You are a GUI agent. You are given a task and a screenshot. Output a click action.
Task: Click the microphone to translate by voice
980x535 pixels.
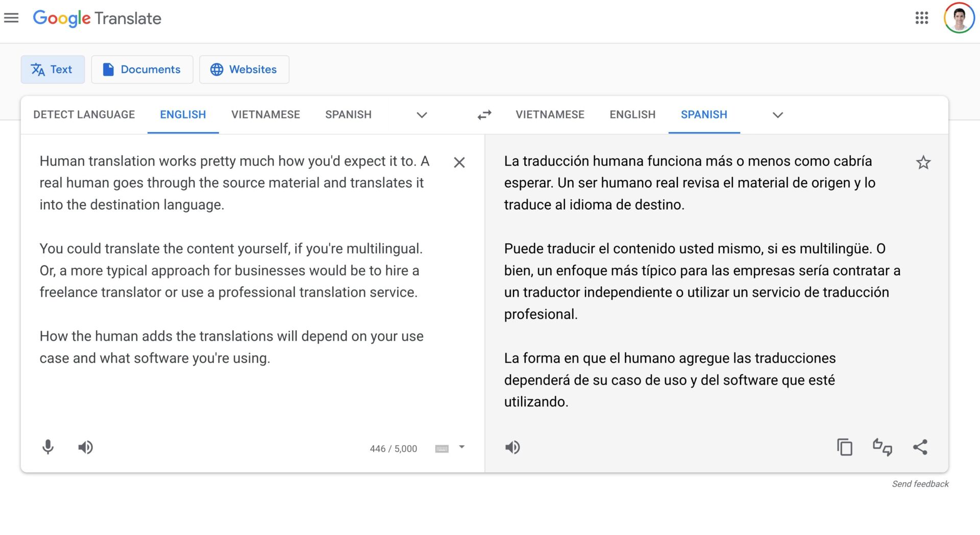[48, 447]
